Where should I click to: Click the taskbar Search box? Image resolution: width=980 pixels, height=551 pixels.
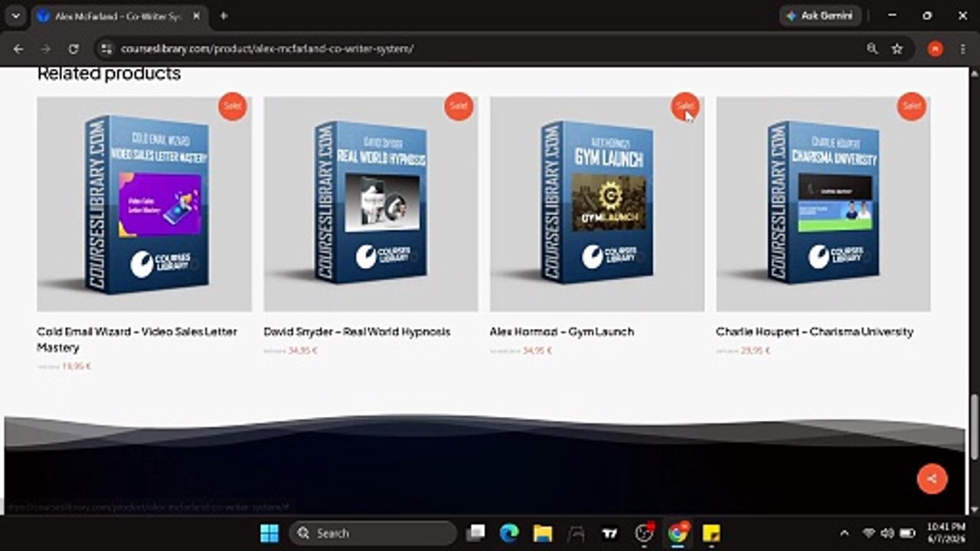click(x=372, y=533)
